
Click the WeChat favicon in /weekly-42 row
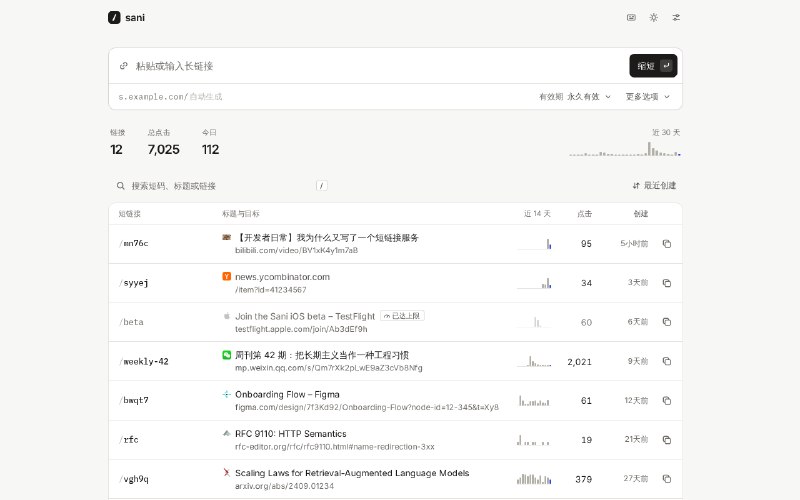(x=227, y=355)
